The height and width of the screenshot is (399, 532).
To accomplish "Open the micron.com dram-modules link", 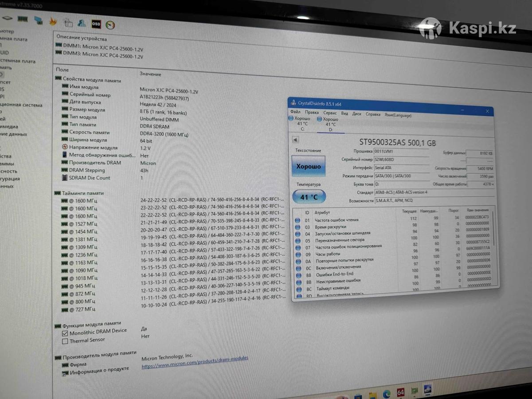I will click(x=195, y=362).
